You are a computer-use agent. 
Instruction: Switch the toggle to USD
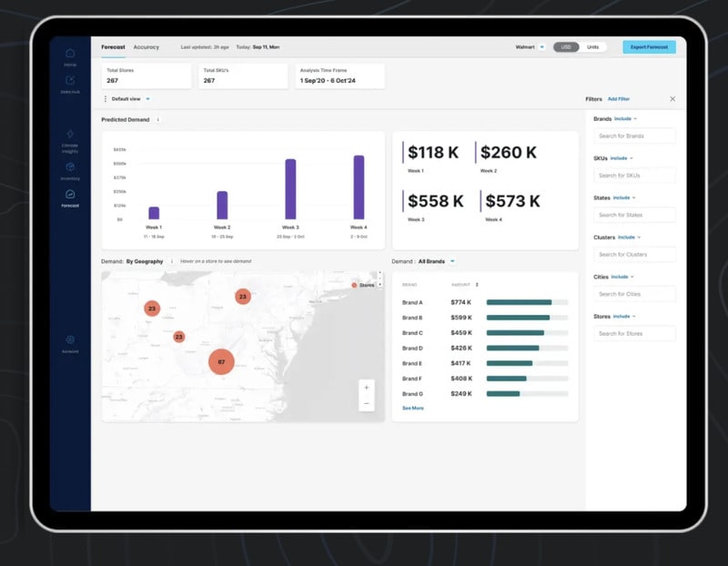click(x=566, y=46)
